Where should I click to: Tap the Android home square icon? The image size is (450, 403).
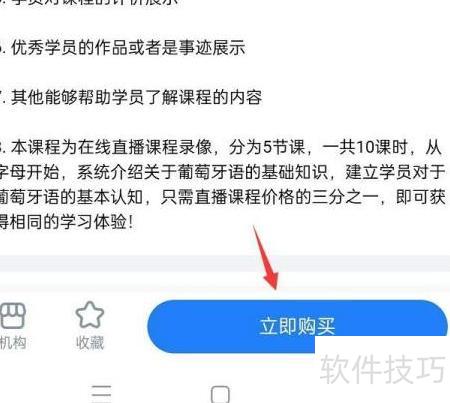[220, 395]
